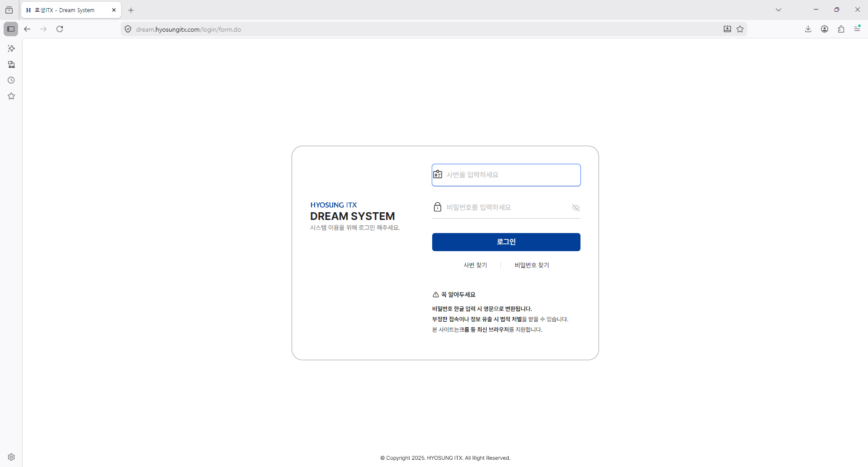This screenshot has width=868, height=467.
Task: Expand the list all tabs chevron
Action: tap(778, 10)
